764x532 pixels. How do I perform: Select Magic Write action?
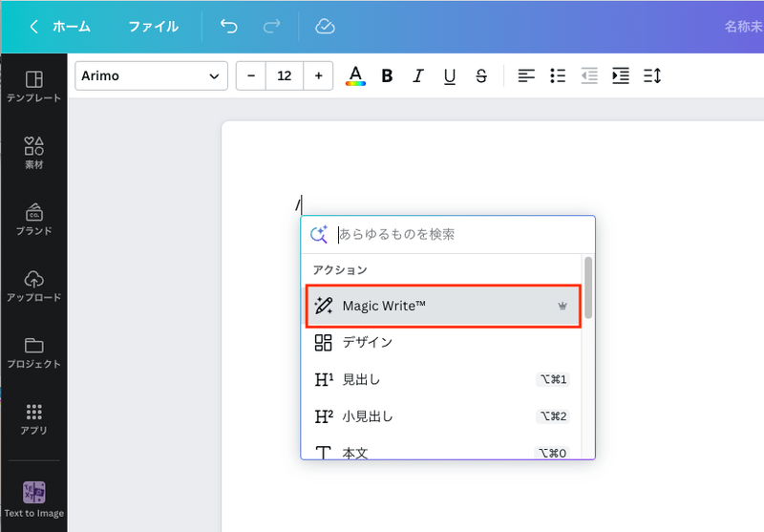pyautogui.click(x=443, y=306)
